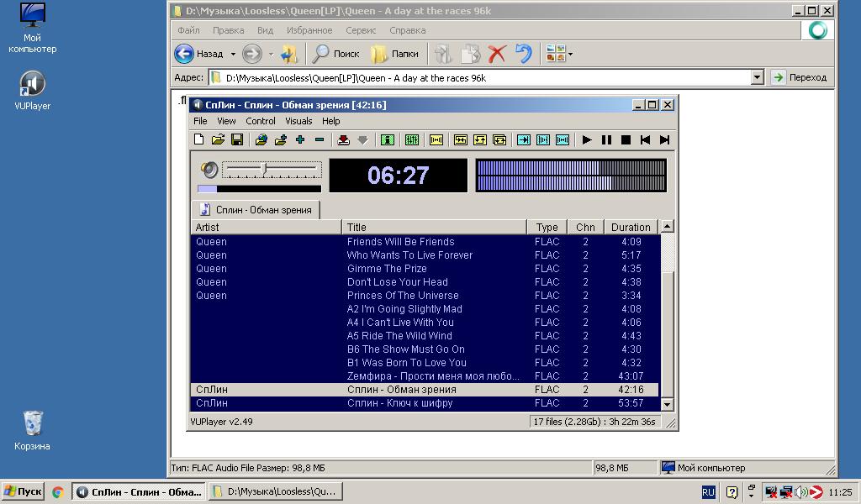Open the equalizer icon in VUPlayer toolbar
The height and width of the screenshot is (504, 861).
coord(412,139)
